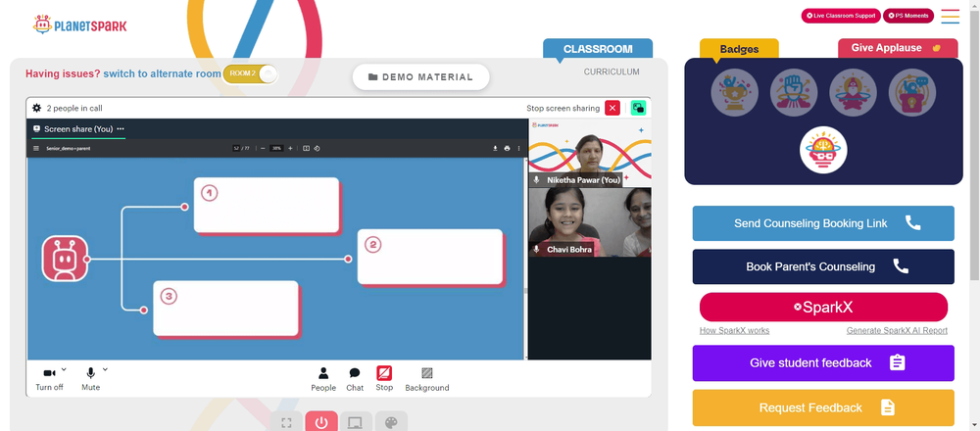Screen dimensions: 980x431
Task: Click Give student feedback button
Action: tap(823, 362)
